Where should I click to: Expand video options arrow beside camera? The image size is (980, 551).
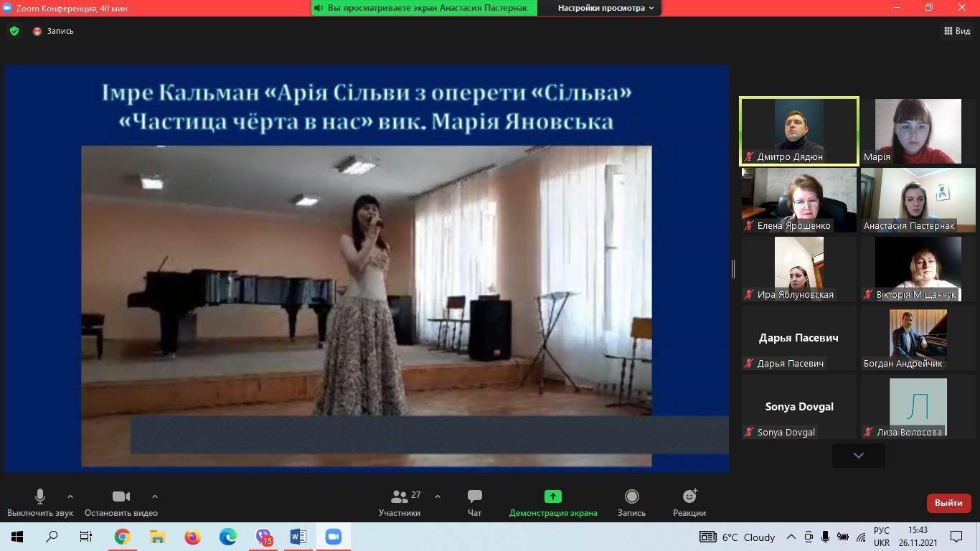(155, 496)
